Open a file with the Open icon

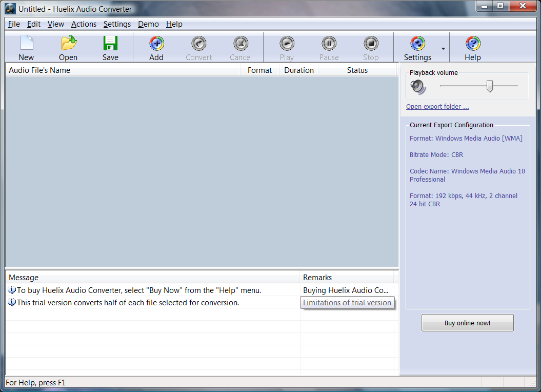(x=68, y=44)
